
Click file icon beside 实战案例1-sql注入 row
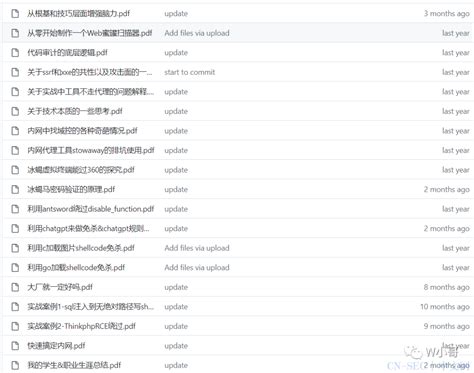[x=15, y=307]
